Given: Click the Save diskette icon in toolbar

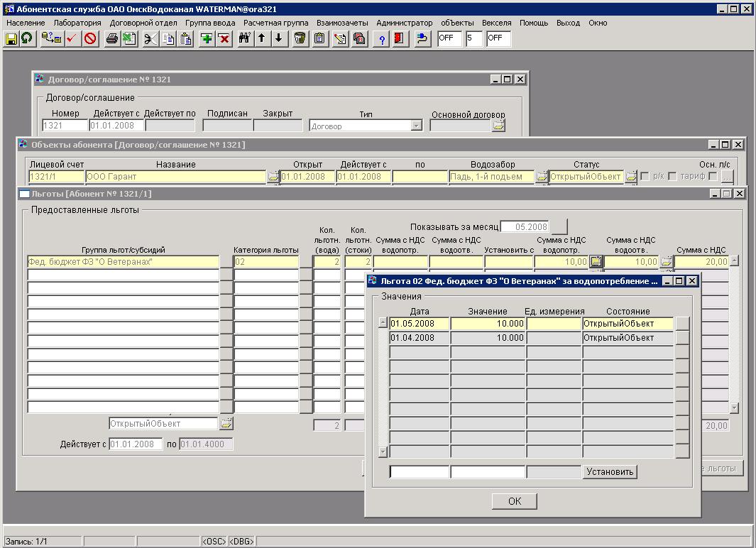Looking at the screenshot, I should point(11,39).
